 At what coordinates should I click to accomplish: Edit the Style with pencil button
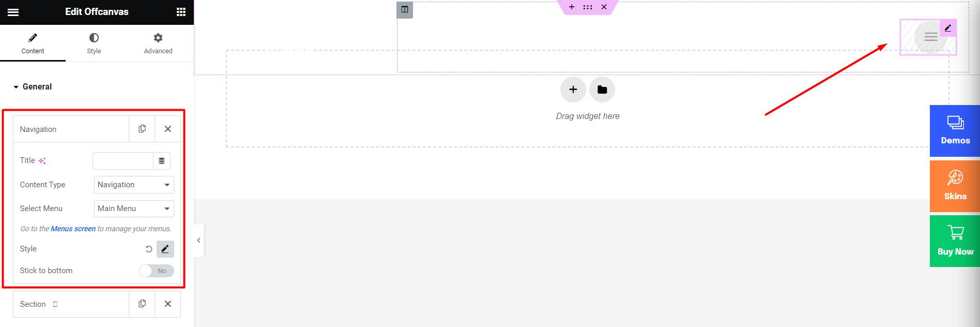[165, 249]
